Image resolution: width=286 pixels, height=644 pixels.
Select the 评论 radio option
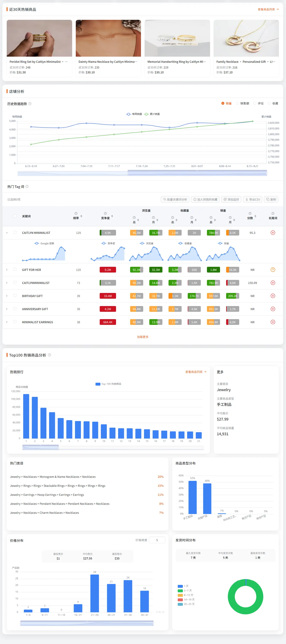click(x=258, y=103)
